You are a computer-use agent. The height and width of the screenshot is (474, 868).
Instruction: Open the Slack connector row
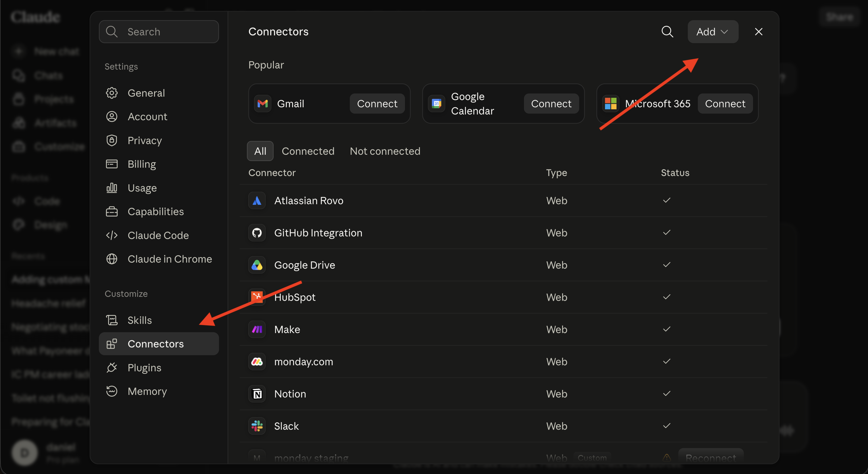coord(504,426)
